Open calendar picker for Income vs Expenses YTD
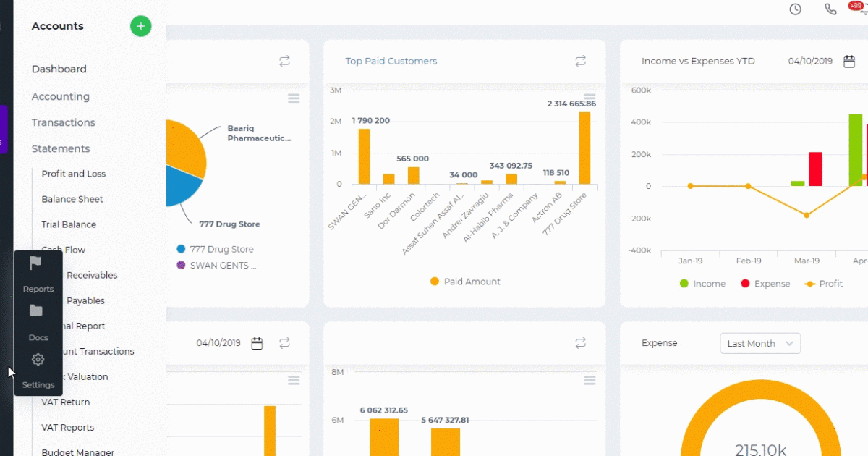The image size is (868, 456). tap(849, 62)
